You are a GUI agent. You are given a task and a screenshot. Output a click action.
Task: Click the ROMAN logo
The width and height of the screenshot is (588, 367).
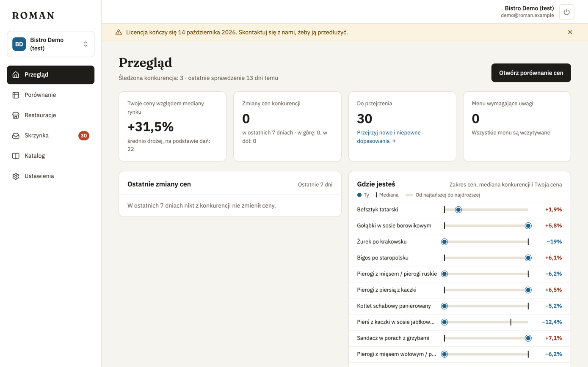pos(33,16)
